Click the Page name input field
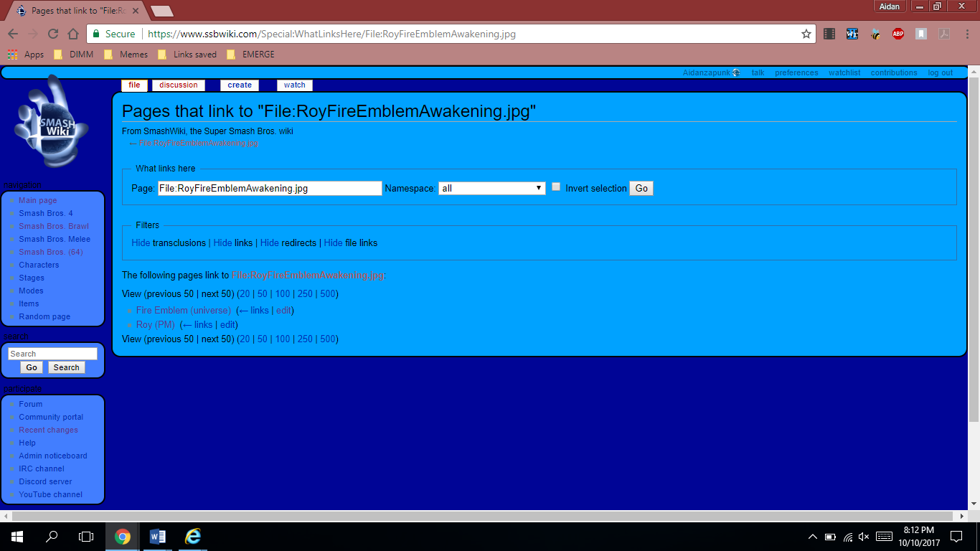This screenshot has height=551, width=980. [270, 188]
